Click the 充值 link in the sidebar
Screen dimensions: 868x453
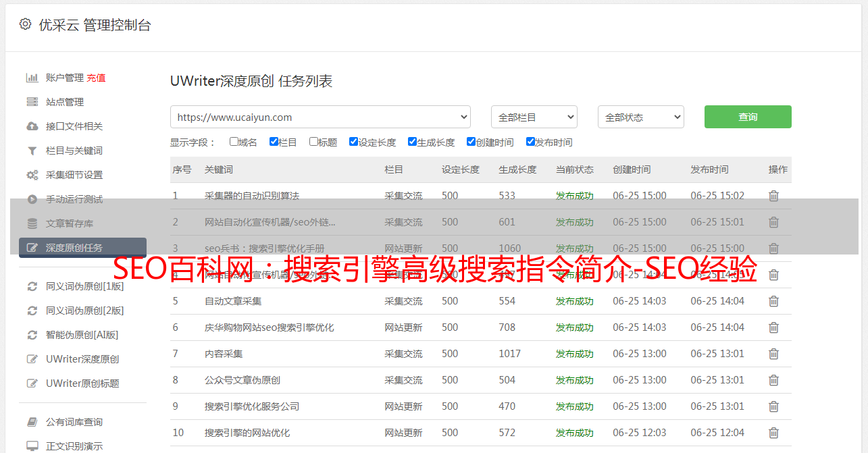click(96, 78)
